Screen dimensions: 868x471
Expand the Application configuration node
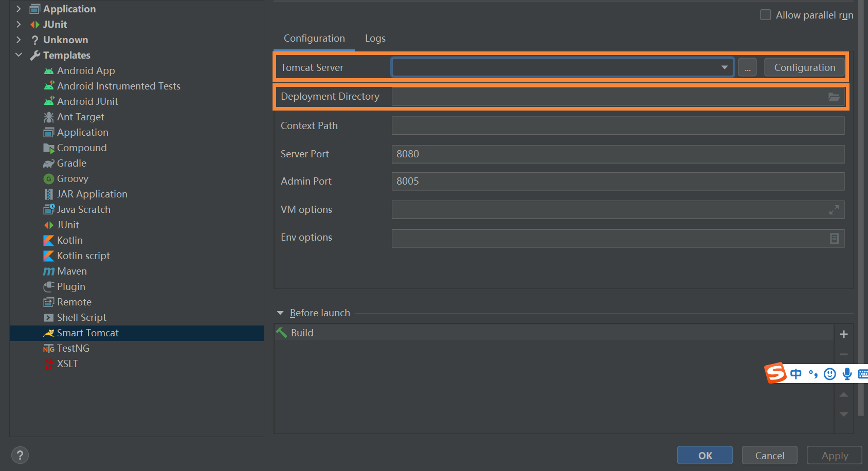coord(19,9)
